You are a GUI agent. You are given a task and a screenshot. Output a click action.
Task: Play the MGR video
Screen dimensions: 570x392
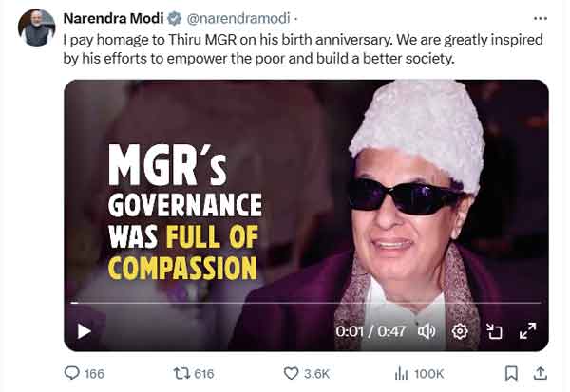tap(84, 331)
